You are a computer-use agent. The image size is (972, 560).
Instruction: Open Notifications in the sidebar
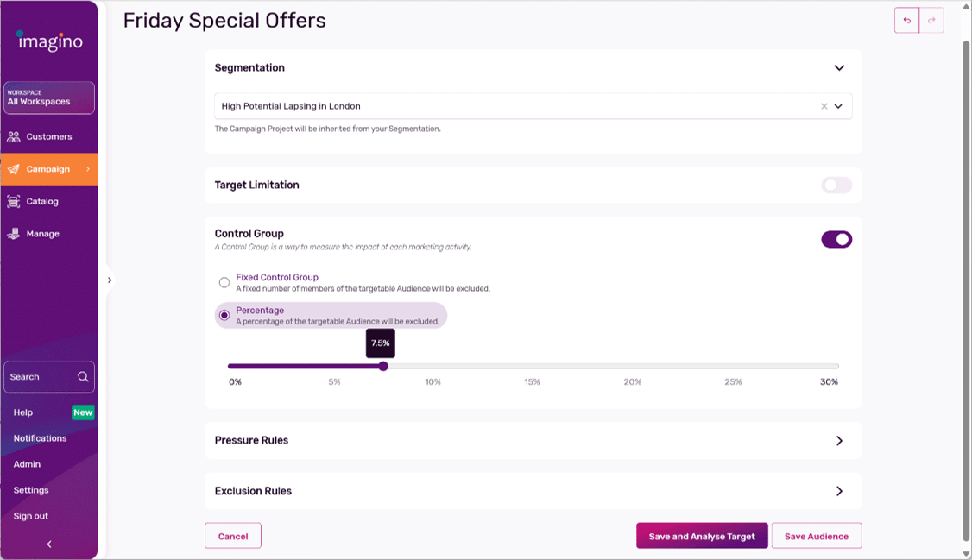(40, 438)
